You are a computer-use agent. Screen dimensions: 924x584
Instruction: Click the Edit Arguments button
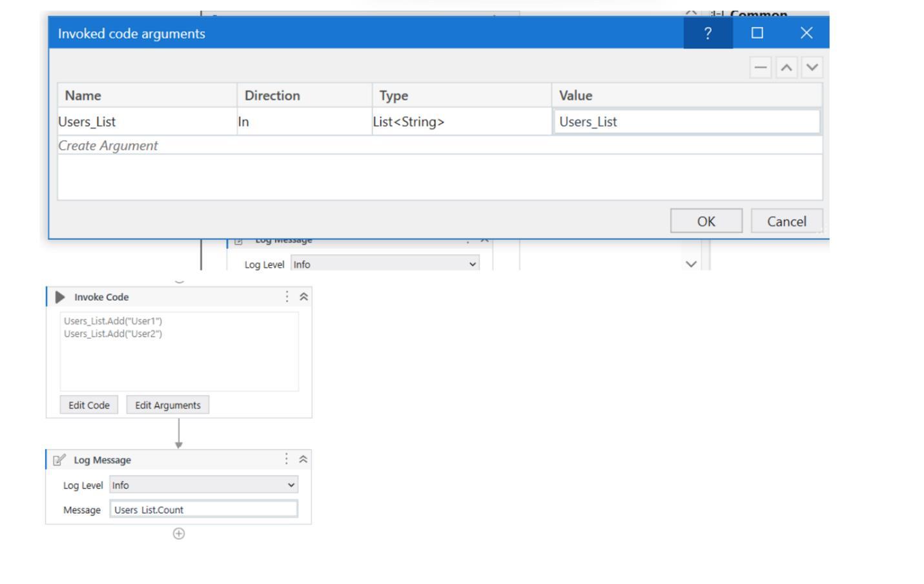point(168,405)
